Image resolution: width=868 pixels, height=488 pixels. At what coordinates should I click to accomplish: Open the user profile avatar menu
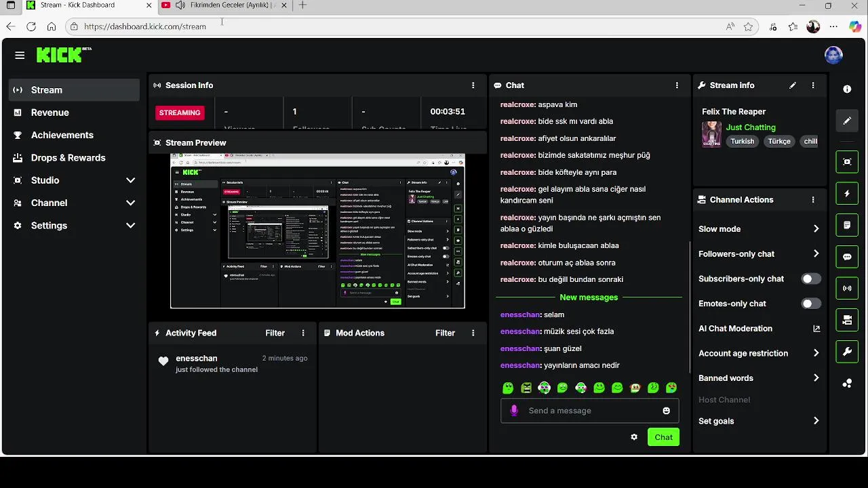833,56
